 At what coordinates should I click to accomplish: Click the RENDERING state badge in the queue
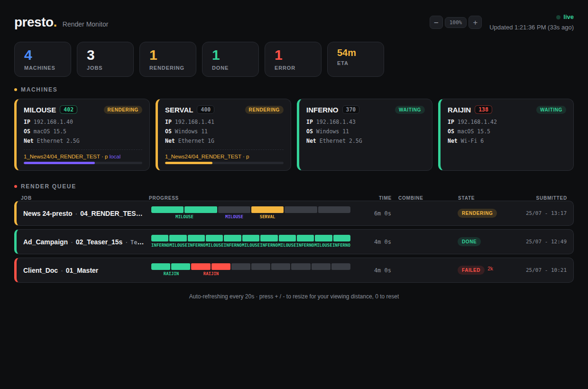tap(477, 213)
